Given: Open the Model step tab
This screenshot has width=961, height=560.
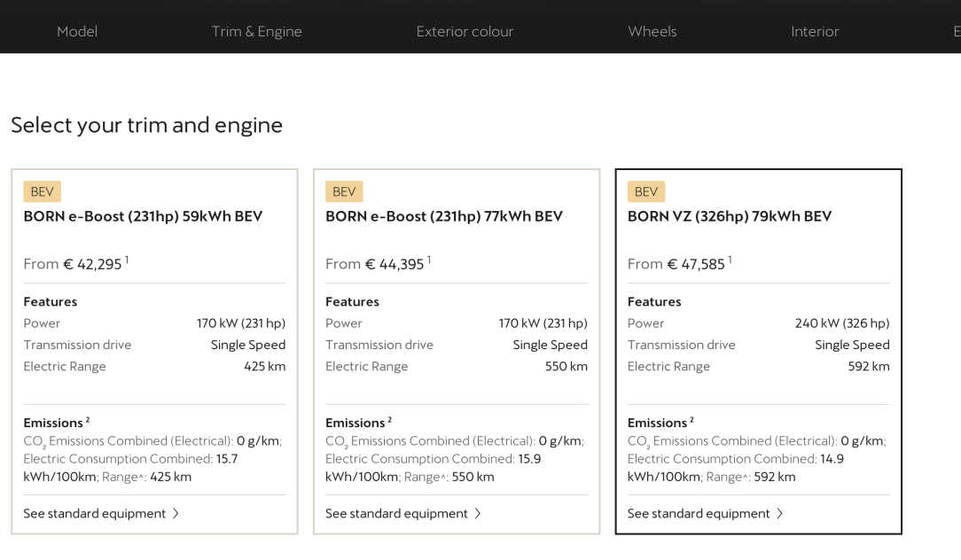Looking at the screenshot, I should (x=77, y=31).
